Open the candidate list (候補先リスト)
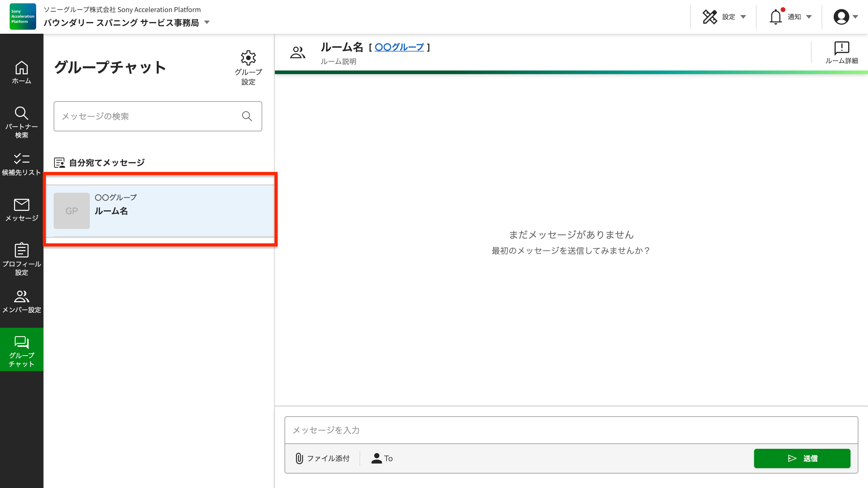Viewport: 868px width, 488px height. (x=22, y=164)
